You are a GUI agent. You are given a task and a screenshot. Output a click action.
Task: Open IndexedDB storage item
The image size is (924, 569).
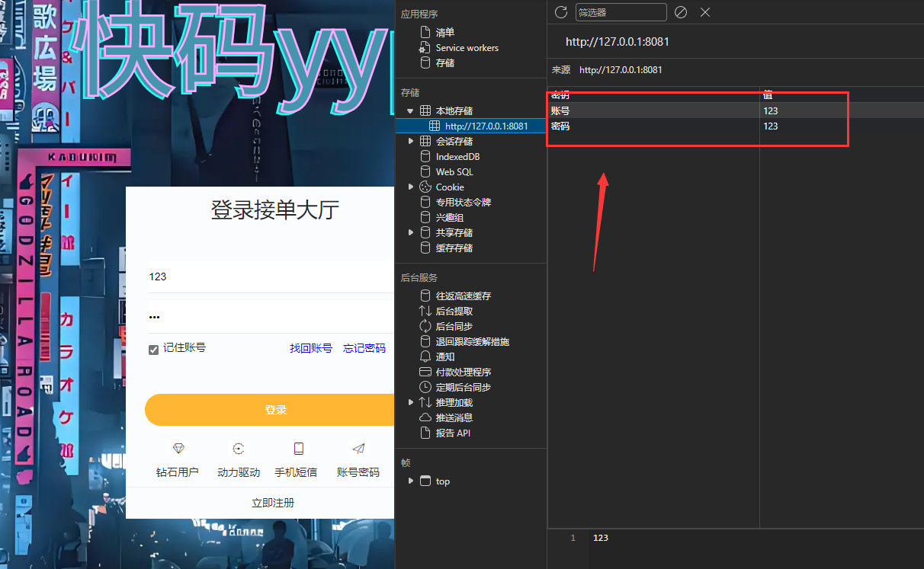[x=457, y=157]
